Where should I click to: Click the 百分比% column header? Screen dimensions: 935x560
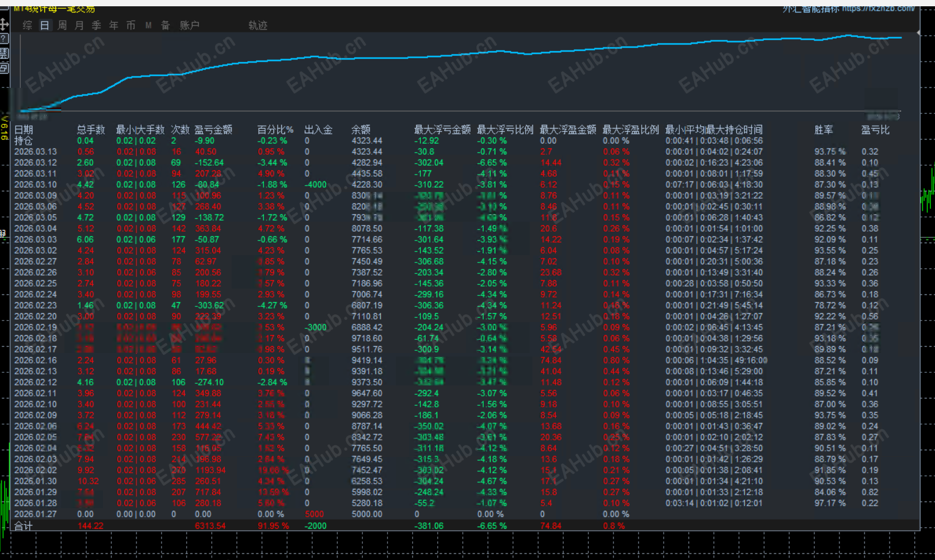pos(276,130)
